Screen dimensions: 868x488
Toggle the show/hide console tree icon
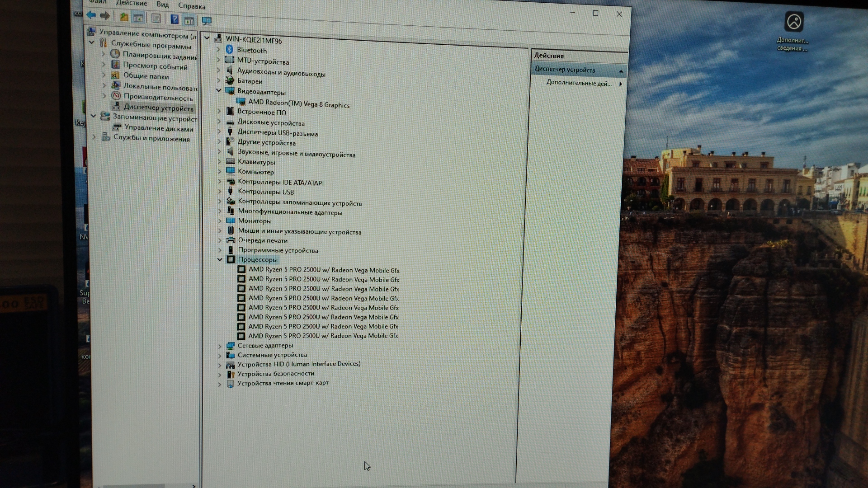[138, 18]
